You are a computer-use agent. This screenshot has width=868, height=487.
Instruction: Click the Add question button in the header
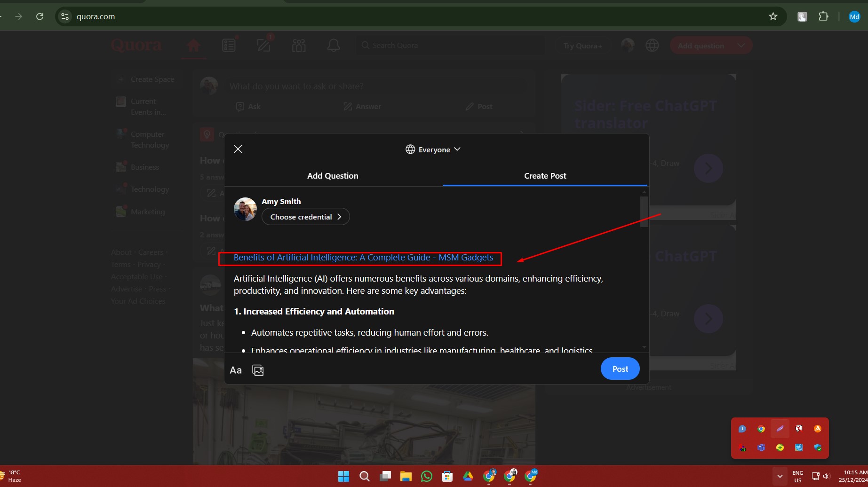(x=701, y=46)
